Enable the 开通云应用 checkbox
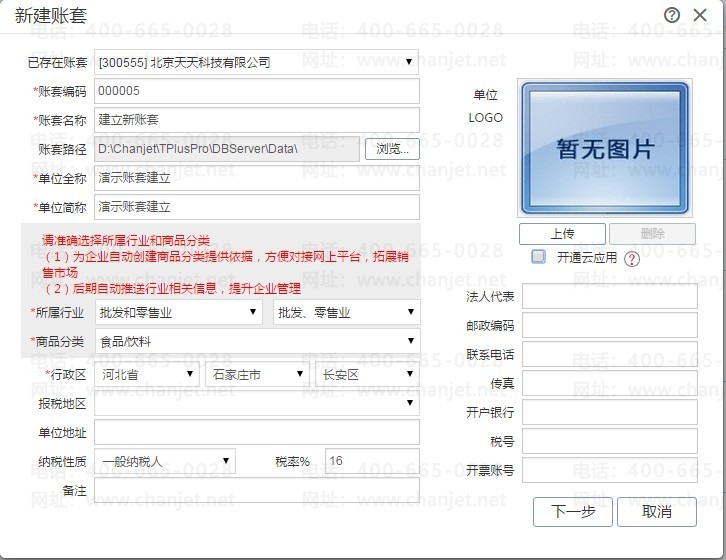The image size is (726, 560). [538, 257]
